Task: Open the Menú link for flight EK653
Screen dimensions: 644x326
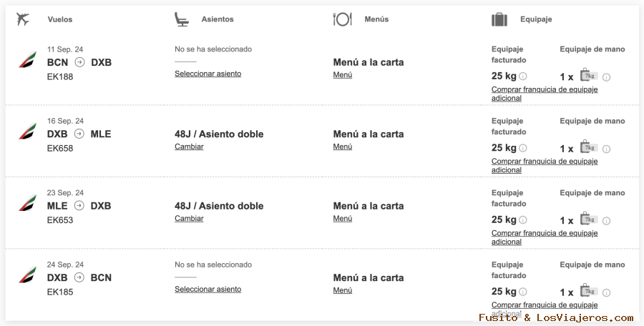Action: 342,218
